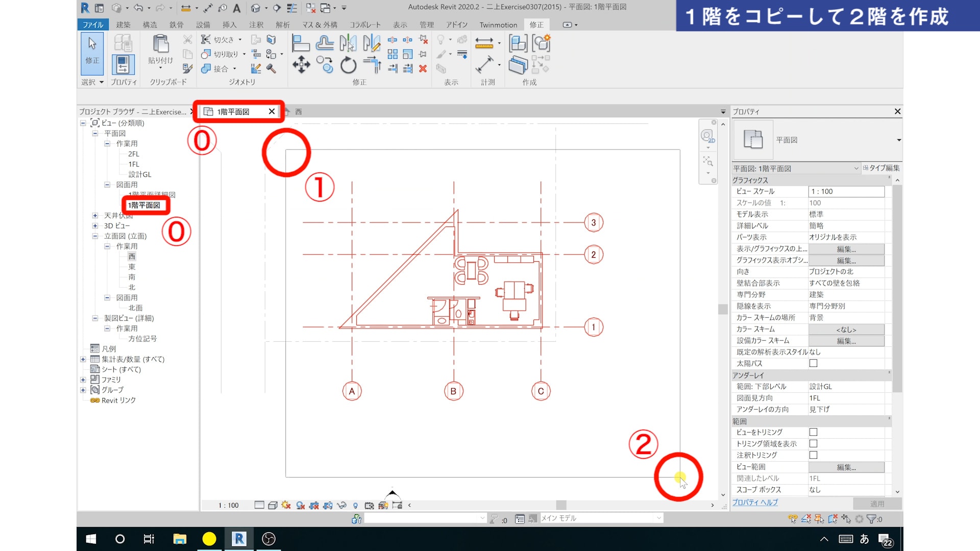This screenshot has height=551, width=980.
Task: Select the Copy tool icon
Action: (325, 65)
